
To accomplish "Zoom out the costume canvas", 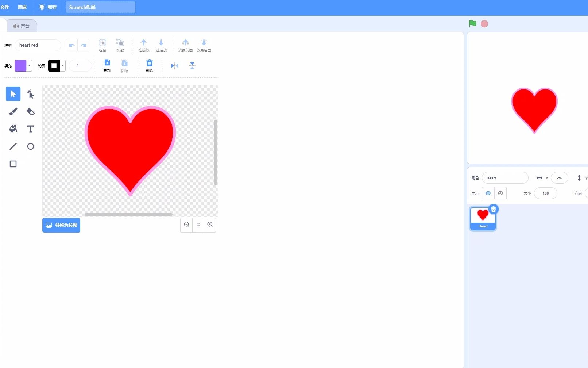I will [186, 225].
